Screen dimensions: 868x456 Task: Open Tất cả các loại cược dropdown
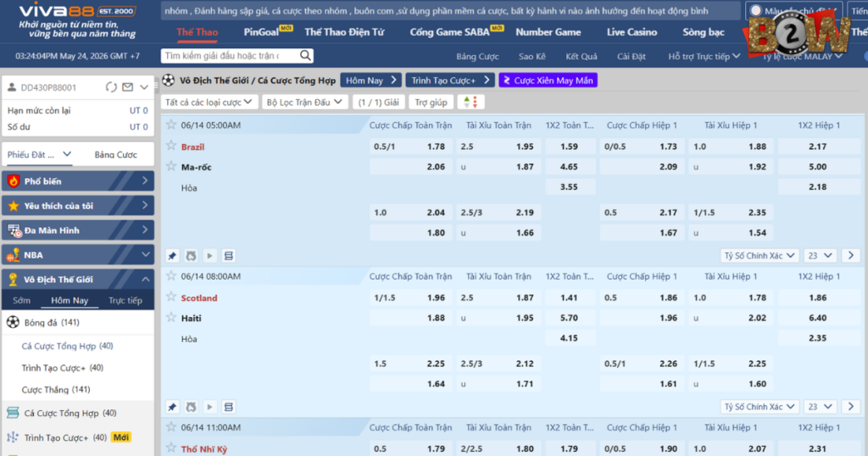(209, 102)
